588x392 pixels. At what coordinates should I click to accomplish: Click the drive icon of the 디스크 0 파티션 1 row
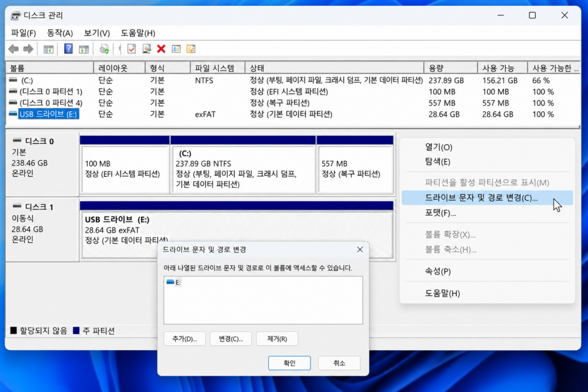(x=13, y=91)
